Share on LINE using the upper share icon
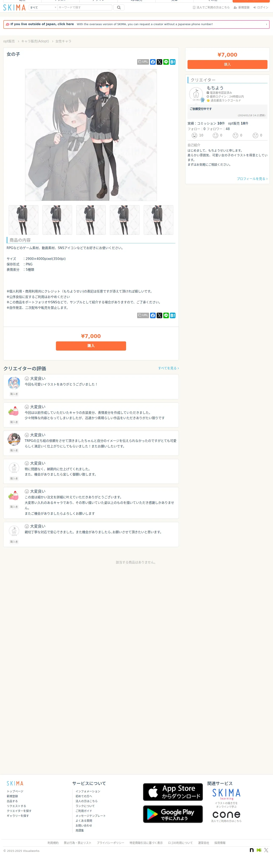Screen dimensions: 273x868 [166, 62]
